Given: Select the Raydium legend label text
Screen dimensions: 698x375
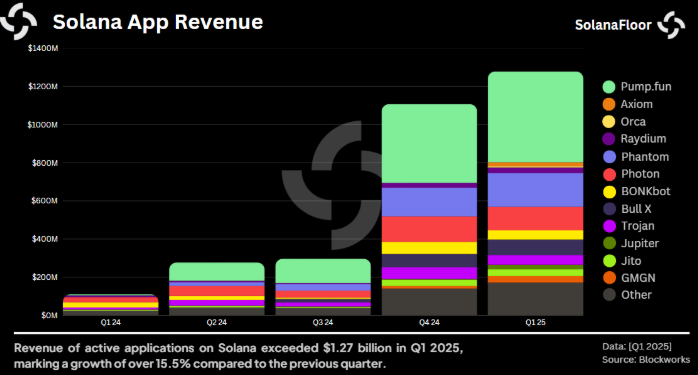Looking at the screenshot, I should coord(643,139).
